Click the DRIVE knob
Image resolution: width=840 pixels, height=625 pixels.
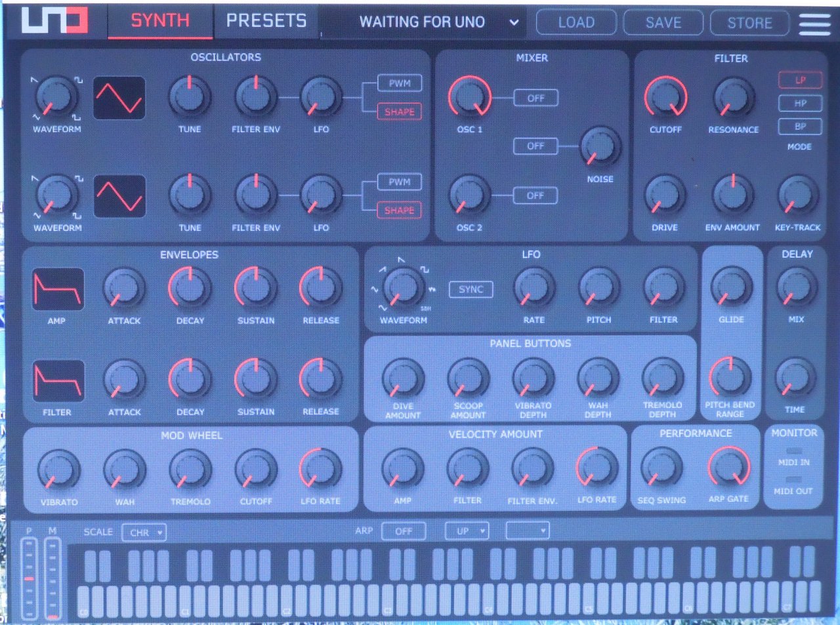coord(665,195)
